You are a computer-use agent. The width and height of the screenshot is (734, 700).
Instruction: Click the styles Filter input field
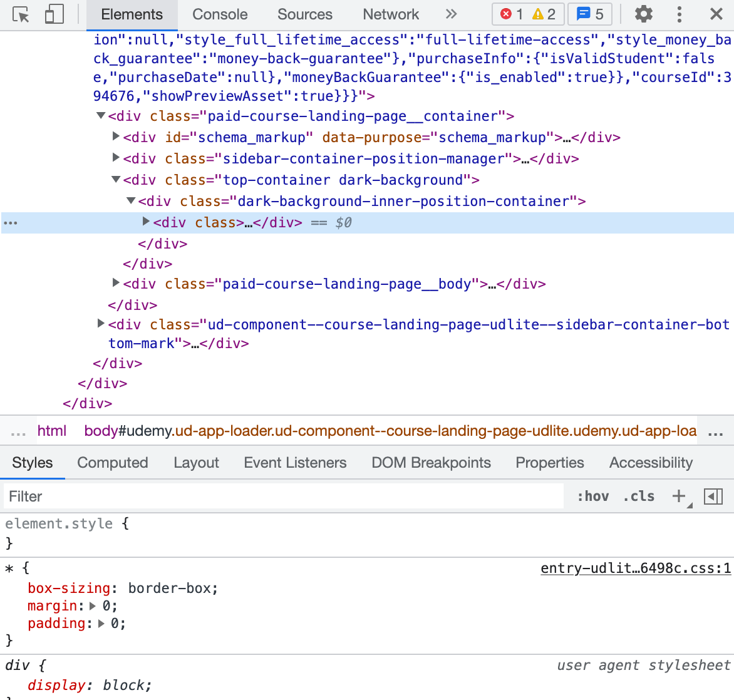[282, 497]
